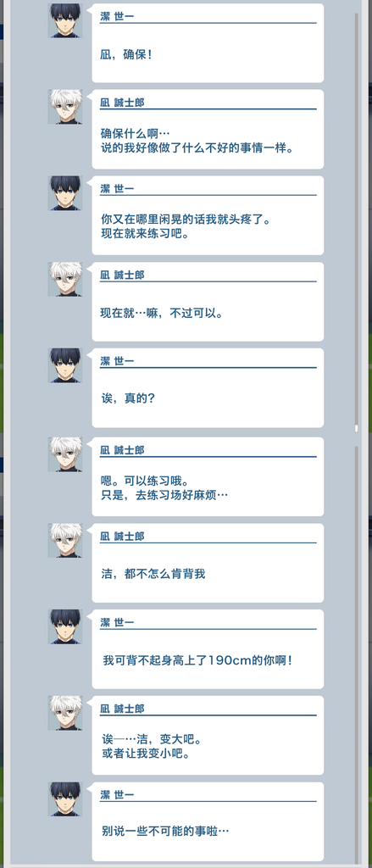This screenshot has height=868, width=372.
Task: Click Nagi's avatar next to '确保什么啊…' message
Action: click(65, 107)
